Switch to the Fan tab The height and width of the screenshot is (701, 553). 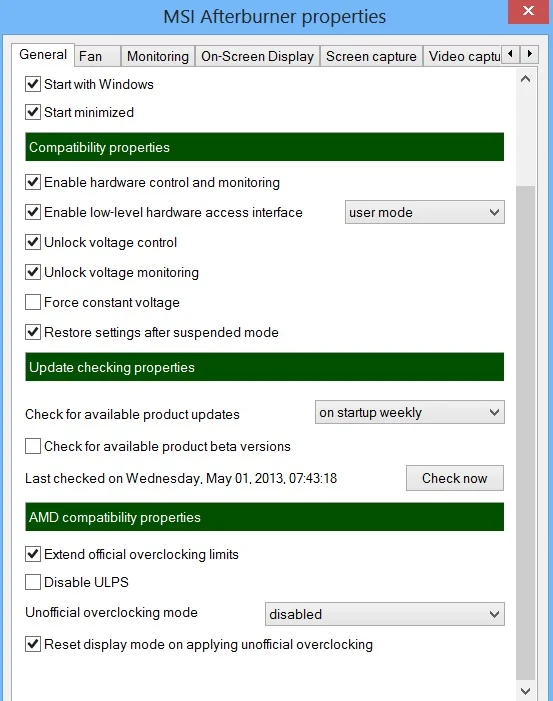click(97, 56)
